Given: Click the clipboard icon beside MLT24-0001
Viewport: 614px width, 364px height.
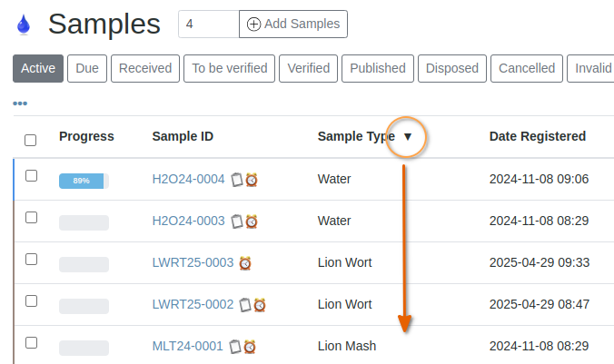Looking at the screenshot, I should click(235, 347).
